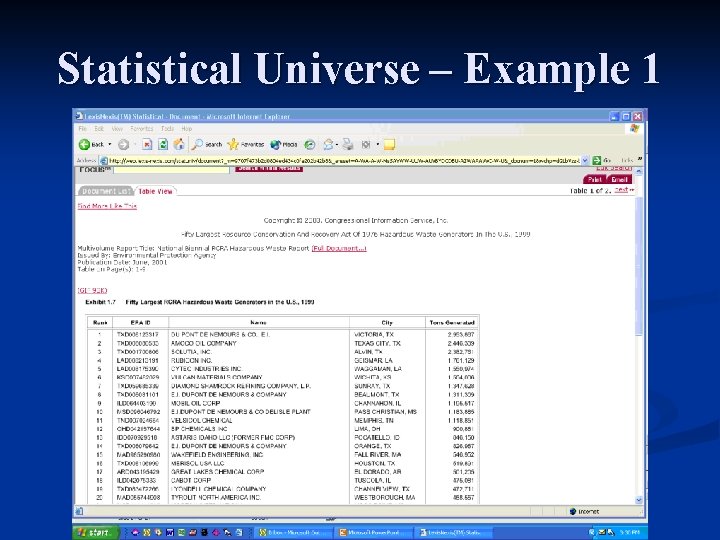Click the red Email button
The width and height of the screenshot is (720, 540).
click(x=619, y=179)
